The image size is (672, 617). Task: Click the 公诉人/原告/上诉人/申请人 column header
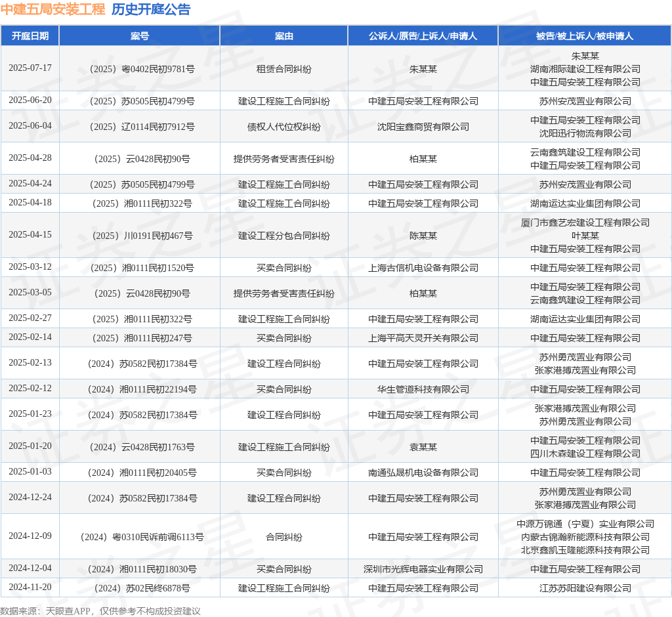pyautogui.click(x=423, y=36)
